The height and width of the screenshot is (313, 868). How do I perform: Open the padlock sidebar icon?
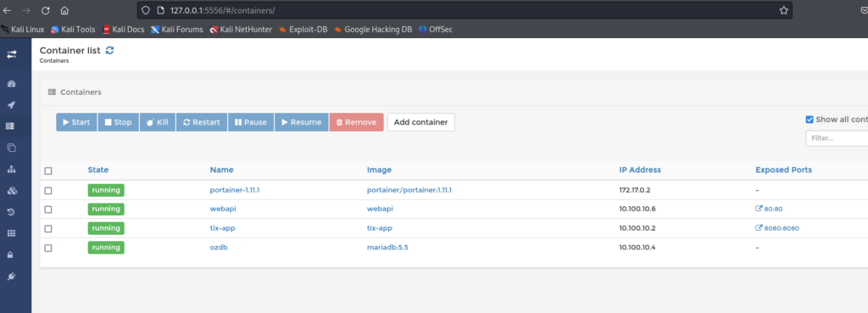pos(11,254)
